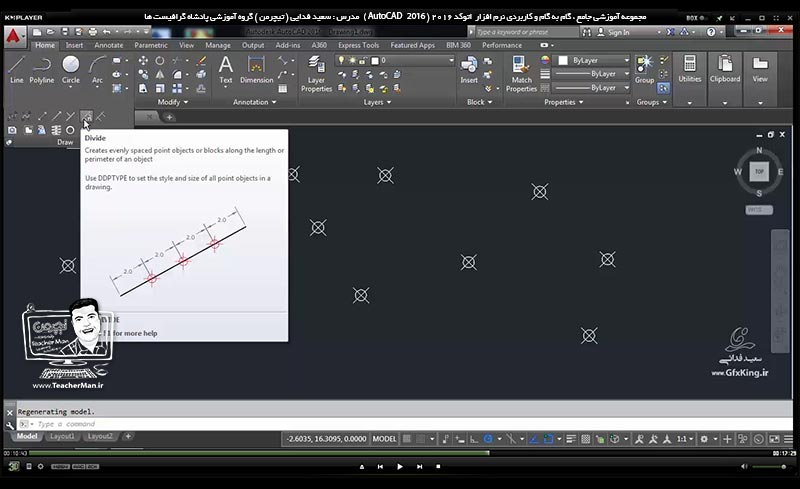Click the Erase tool icon
800x489 pixels.
pos(202,61)
